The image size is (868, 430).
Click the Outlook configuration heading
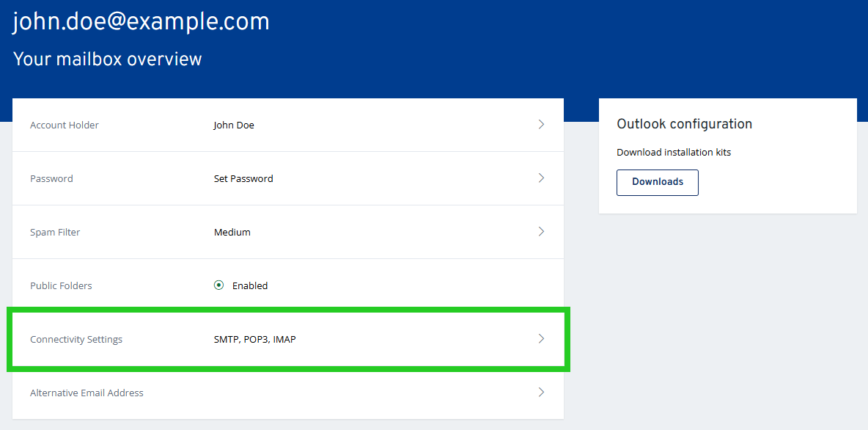pyautogui.click(x=684, y=123)
